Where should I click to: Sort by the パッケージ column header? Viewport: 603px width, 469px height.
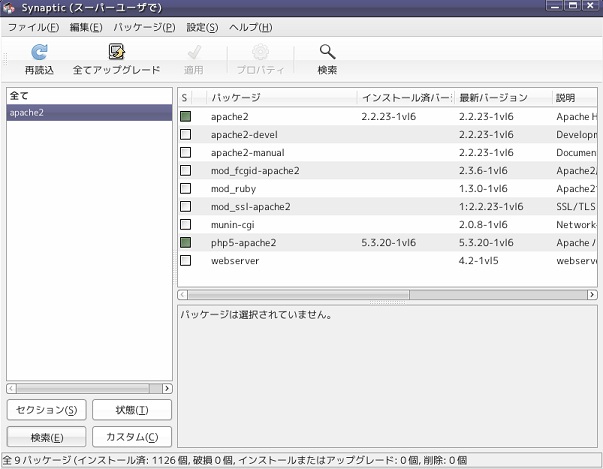point(282,98)
